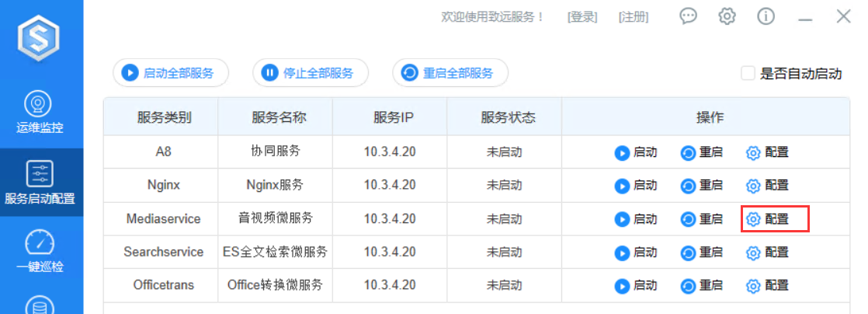
Task: Start the Searchservice service
Action: tap(636, 253)
